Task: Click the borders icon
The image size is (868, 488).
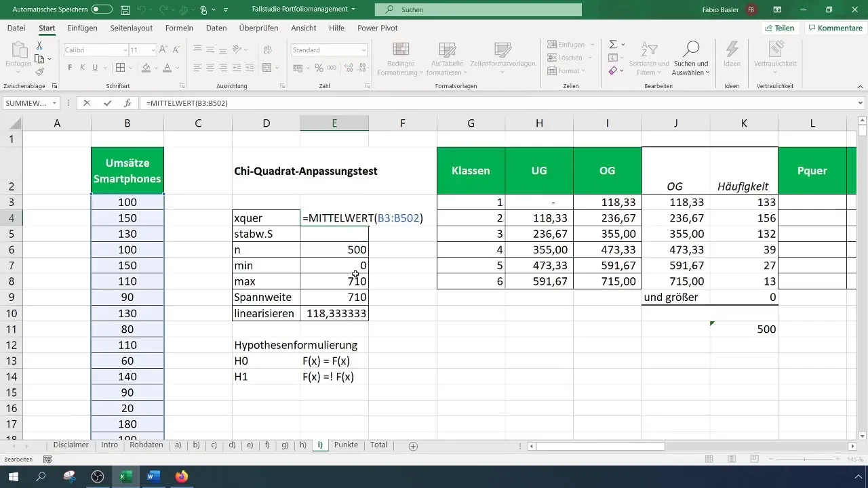Action: click(x=120, y=68)
